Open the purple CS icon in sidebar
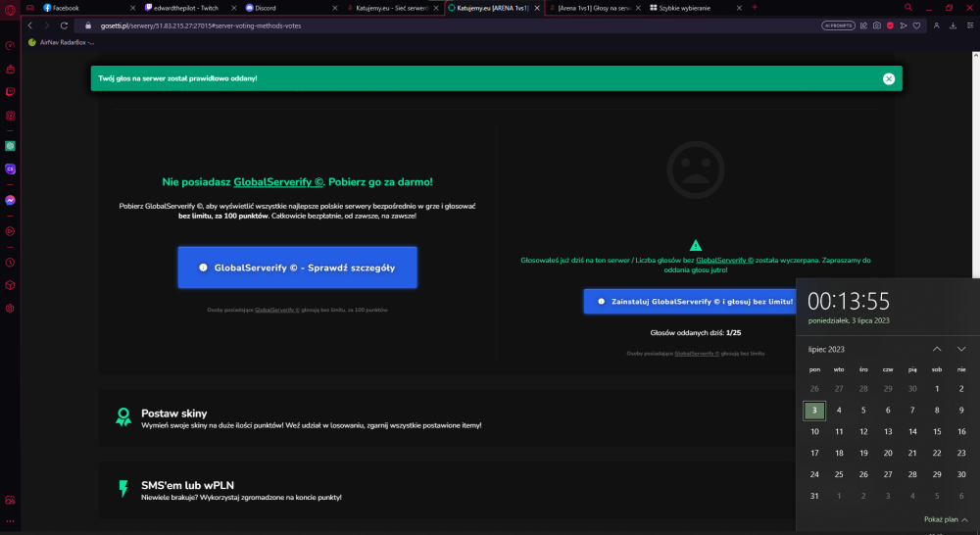Screen dimensions: 980x535 pyautogui.click(x=10, y=169)
